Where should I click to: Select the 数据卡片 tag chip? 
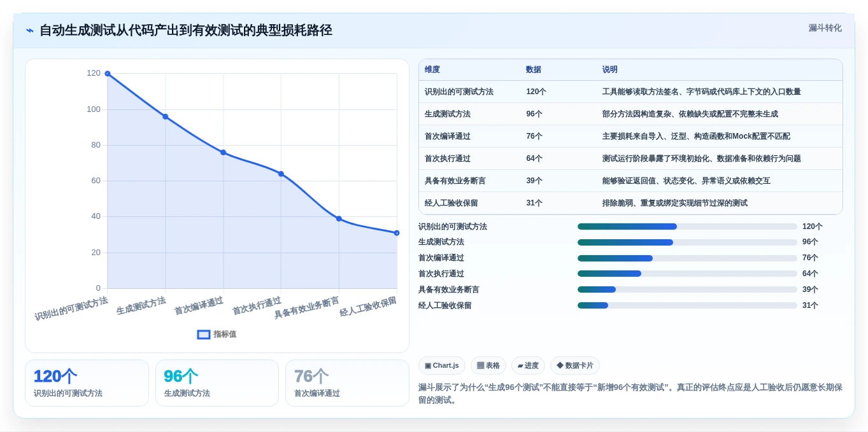click(x=575, y=365)
